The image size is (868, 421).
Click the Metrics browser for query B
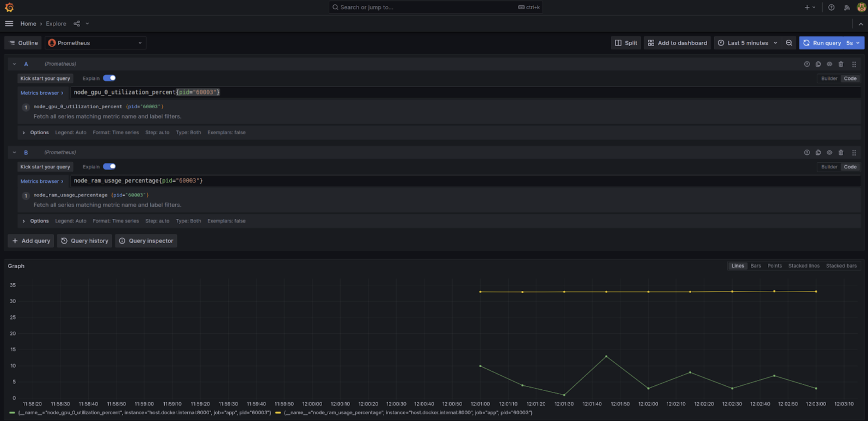point(41,181)
